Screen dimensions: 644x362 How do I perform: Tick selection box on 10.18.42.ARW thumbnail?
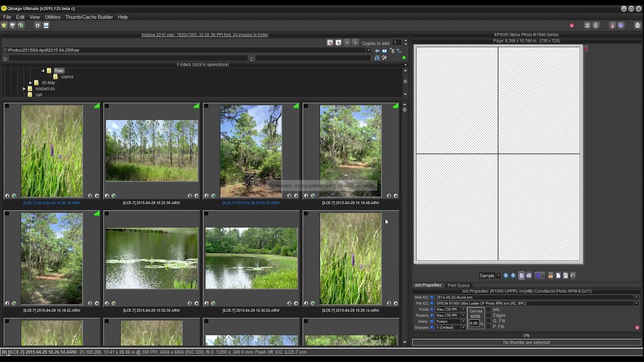tap(7, 214)
